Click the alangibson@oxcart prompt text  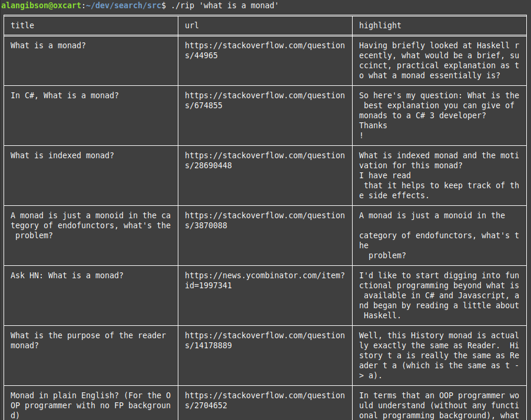(41, 5)
